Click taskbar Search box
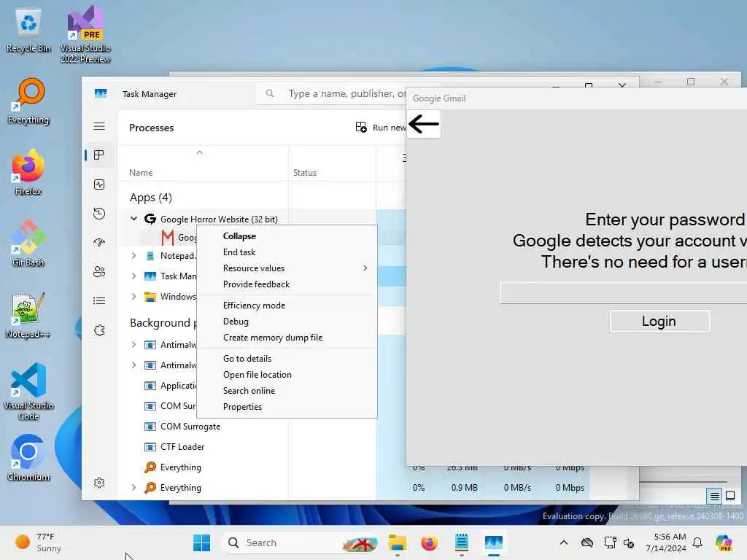Screen dimensions: 747x560 click(x=300, y=542)
